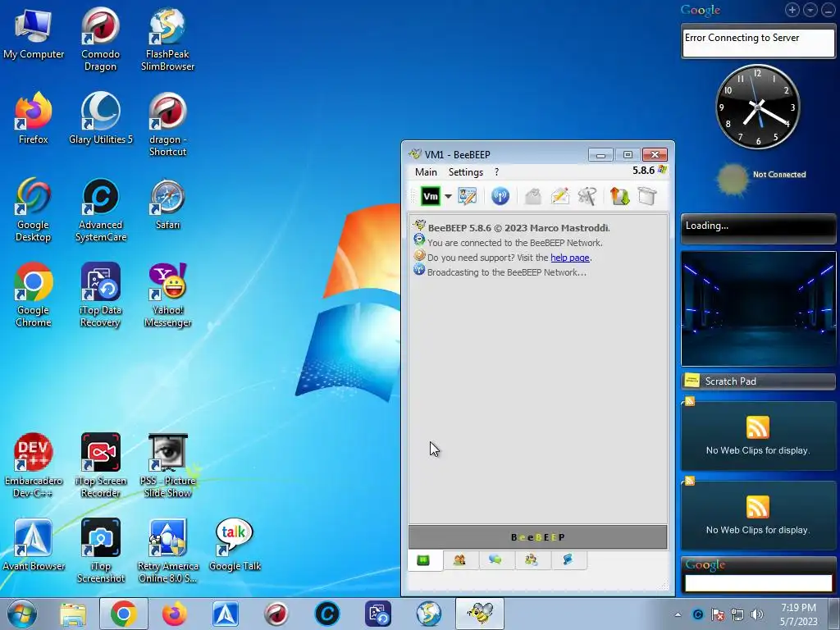
Task: Click the BeeBEEP banner bar below the log
Action: tap(538, 537)
